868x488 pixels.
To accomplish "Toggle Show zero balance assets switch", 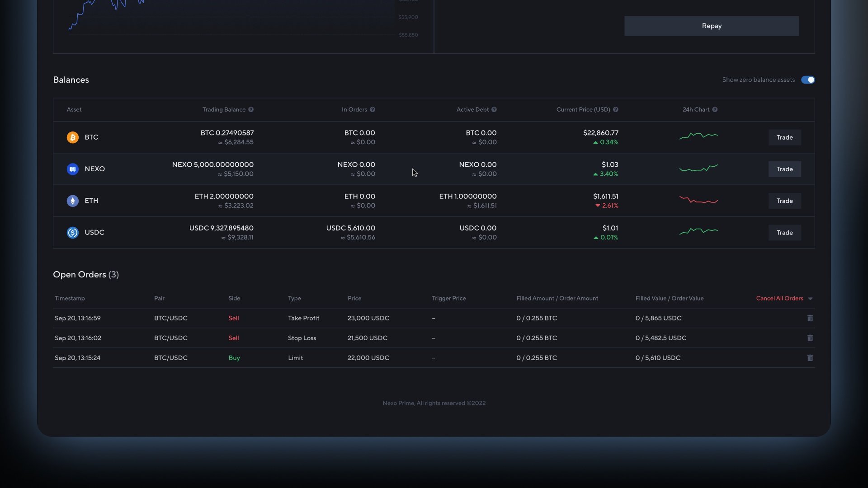I will 808,80.
